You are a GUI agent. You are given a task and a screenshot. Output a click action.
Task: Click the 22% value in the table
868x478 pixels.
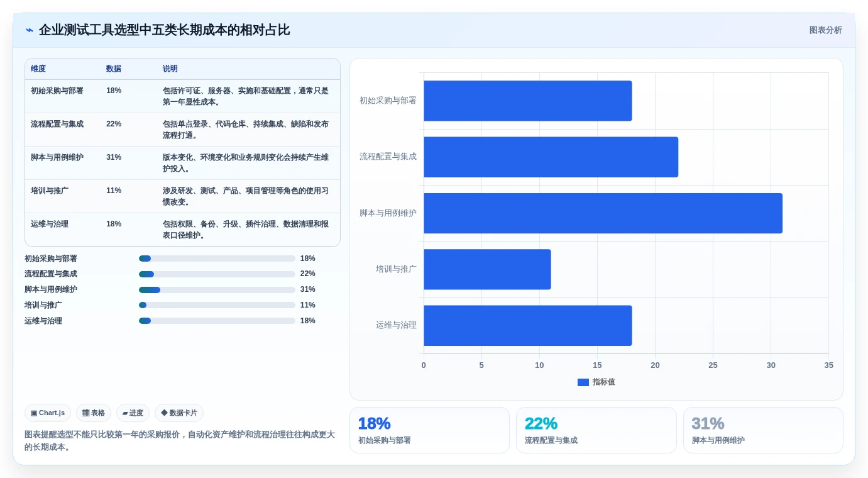(x=114, y=124)
